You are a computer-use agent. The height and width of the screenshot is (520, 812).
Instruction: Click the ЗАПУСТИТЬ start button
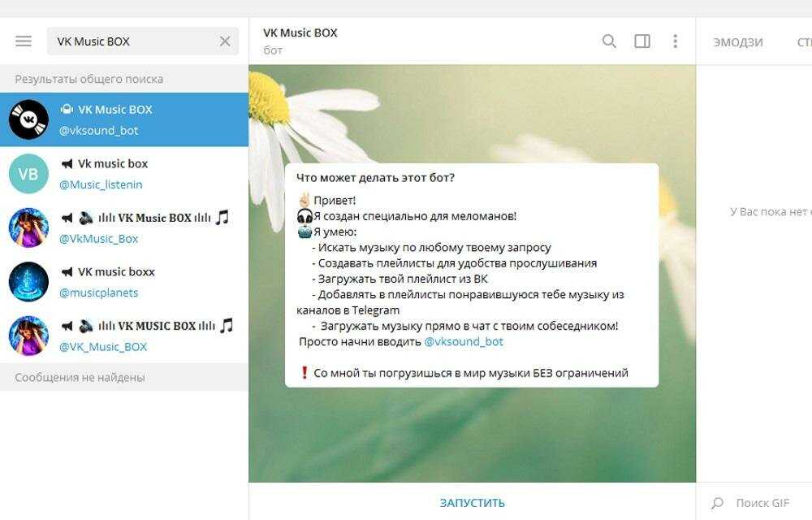pyautogui.click(x=473, y=502)
